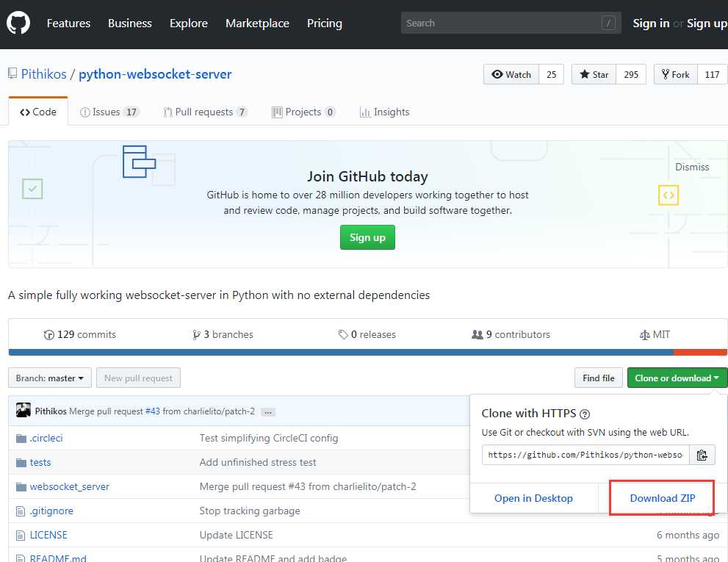The height and width of the screenshot is (562, 728).
Task: Dismiss the Join GitHub banner
Action: click(692, 167)
